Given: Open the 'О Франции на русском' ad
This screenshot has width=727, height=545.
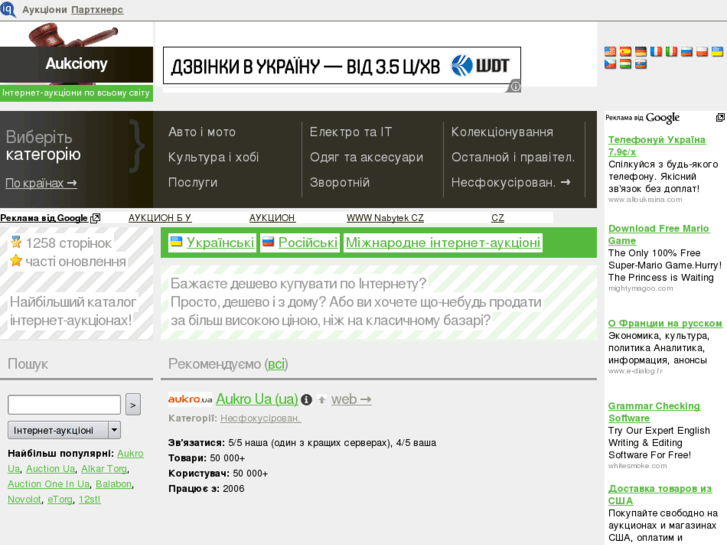Looking at the screenshot, I should [665, 323].
